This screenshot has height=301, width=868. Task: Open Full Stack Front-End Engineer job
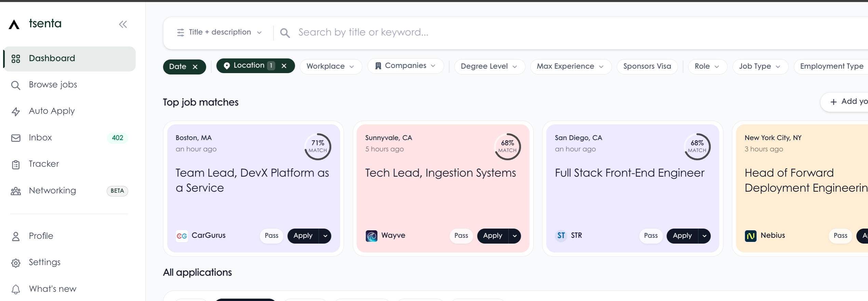[x=630, y=173]
